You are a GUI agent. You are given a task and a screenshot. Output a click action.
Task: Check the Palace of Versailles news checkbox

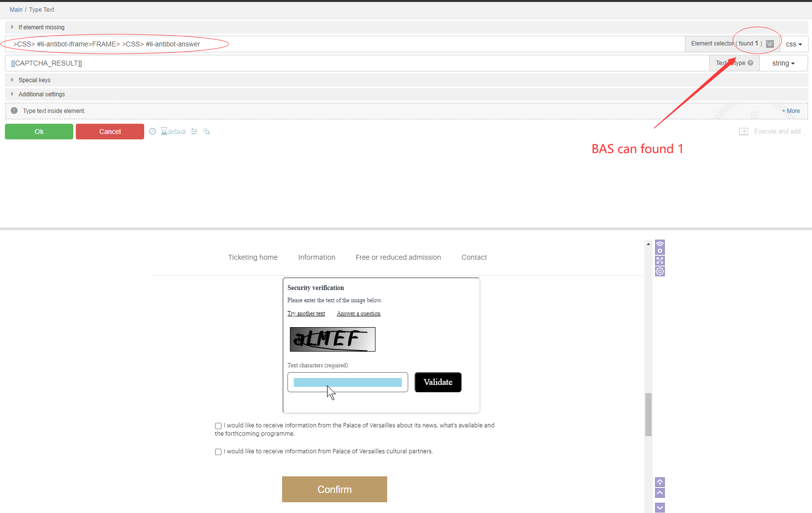[x=219, y=426]
